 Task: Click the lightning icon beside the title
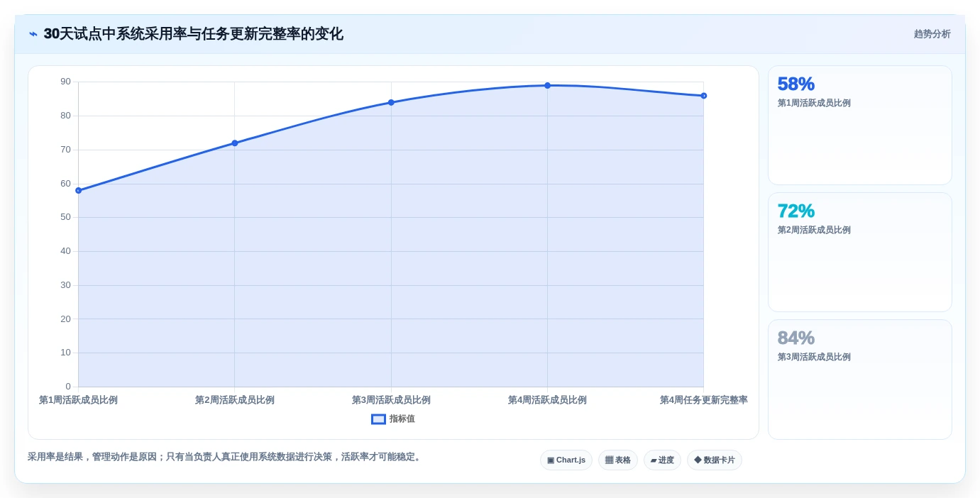pyautogui.click(x=33, y=34)
